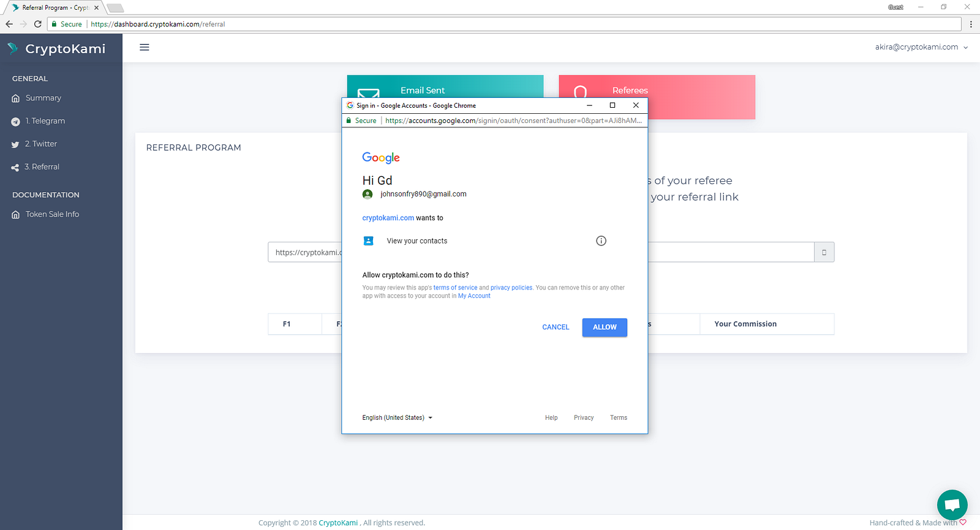
Task: Click the CryptoKami logo in sidebar
Action: point(56,48)
